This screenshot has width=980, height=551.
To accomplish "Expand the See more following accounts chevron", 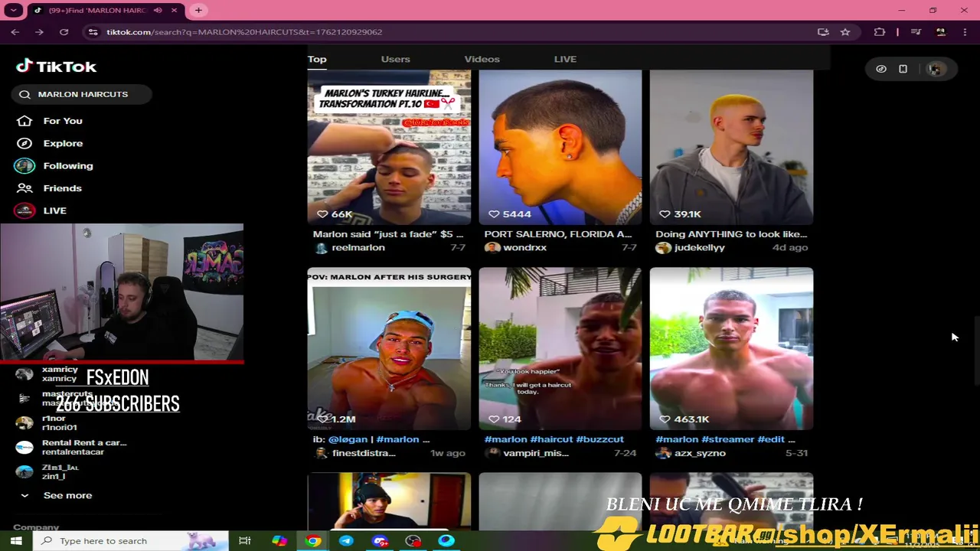I will point(24,495).
